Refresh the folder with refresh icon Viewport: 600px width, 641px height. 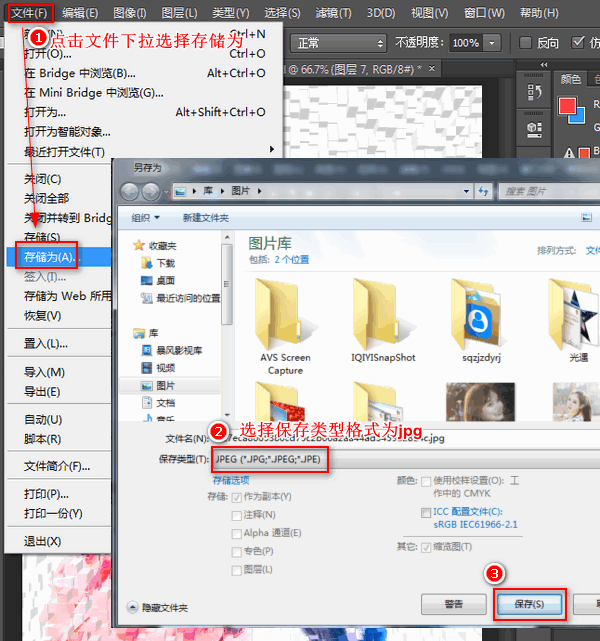[x=484, y=191]
